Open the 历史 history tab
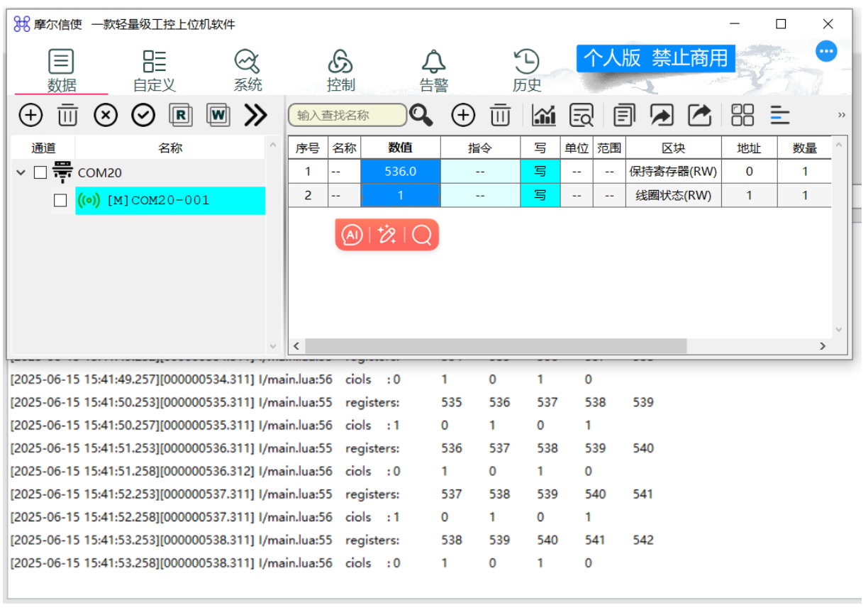Screen dimensions: 868x610 [x=526, y=71]
